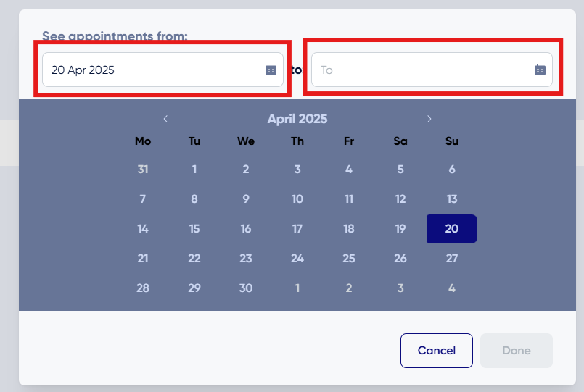
Task: Open calendar icon in From date field
Action: coord(271,70)
